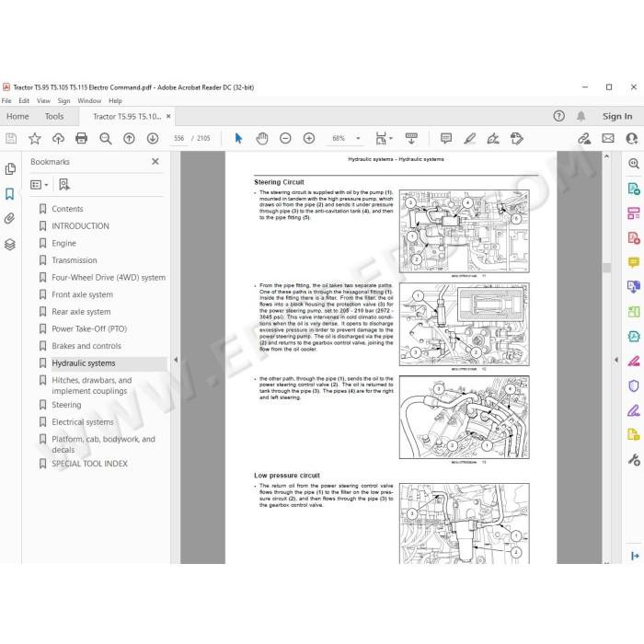
Task: Toggle the Bookmarks panel icon
Action: pyautogui.click(x=10, y=194)
